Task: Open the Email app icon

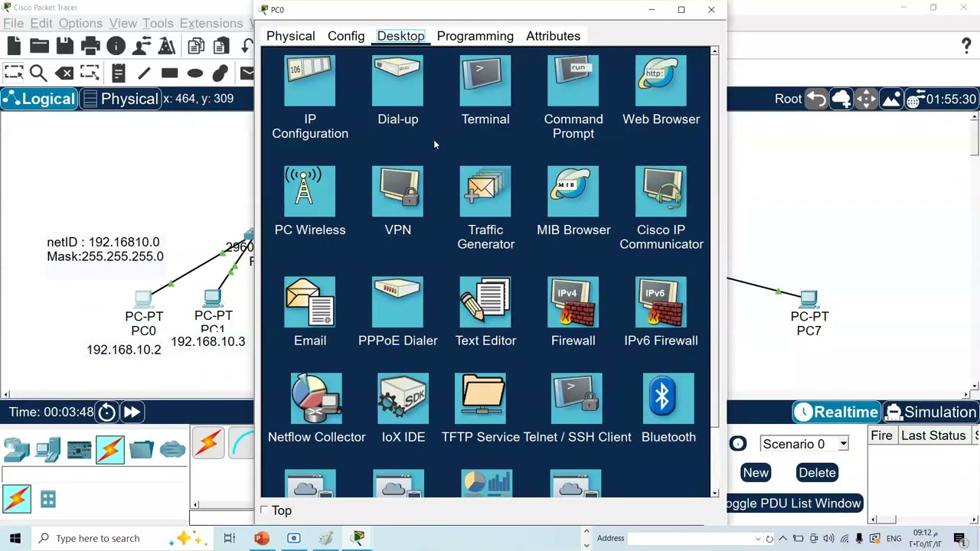Action: (x=309, y=302)
